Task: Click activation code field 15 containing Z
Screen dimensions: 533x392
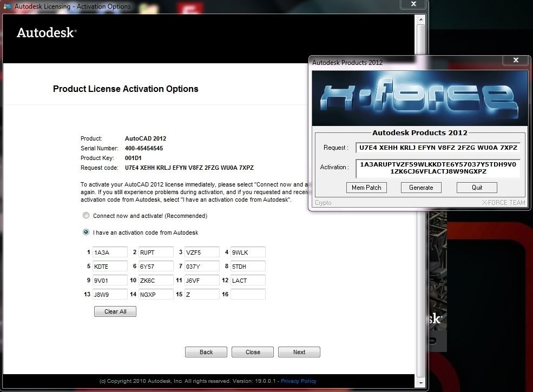Action: pyautogui.click(x=202, y=294)
